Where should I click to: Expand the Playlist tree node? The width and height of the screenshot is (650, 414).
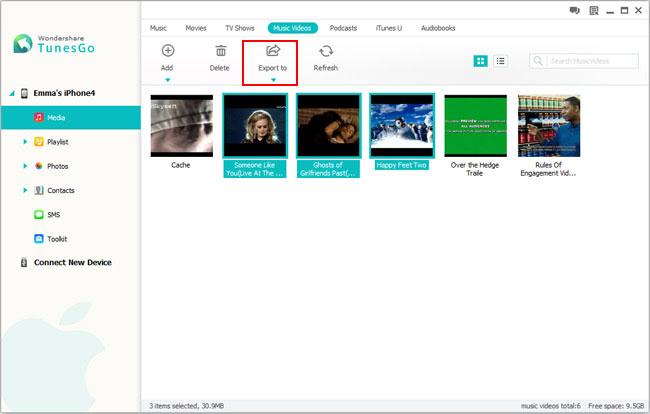25,142
